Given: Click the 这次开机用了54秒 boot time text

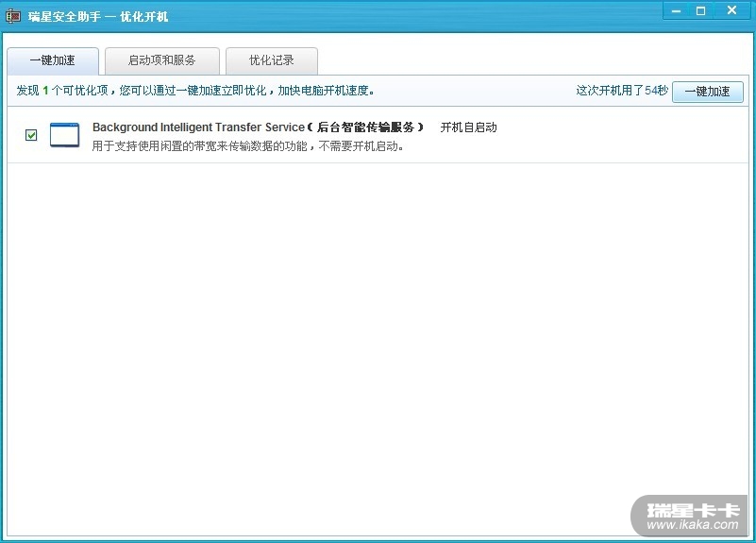Looking at the screenshot, I should [x=622, y=91].
